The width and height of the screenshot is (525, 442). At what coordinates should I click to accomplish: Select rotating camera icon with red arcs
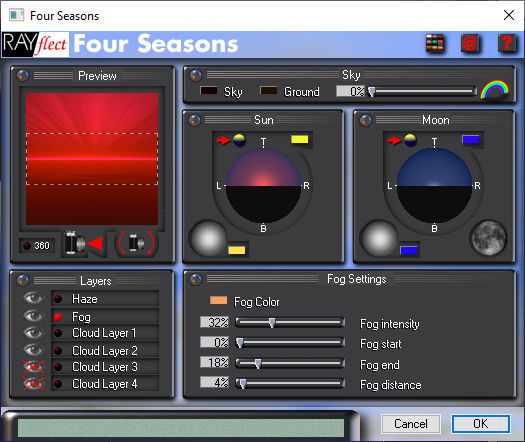(x=136, y=243)
